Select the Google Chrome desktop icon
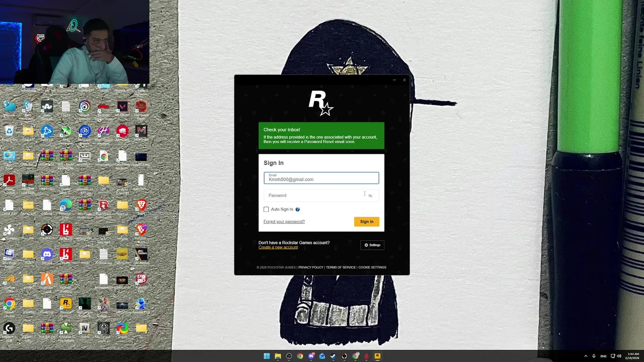Viewport: 644px width, 362px height. [9, 306]
